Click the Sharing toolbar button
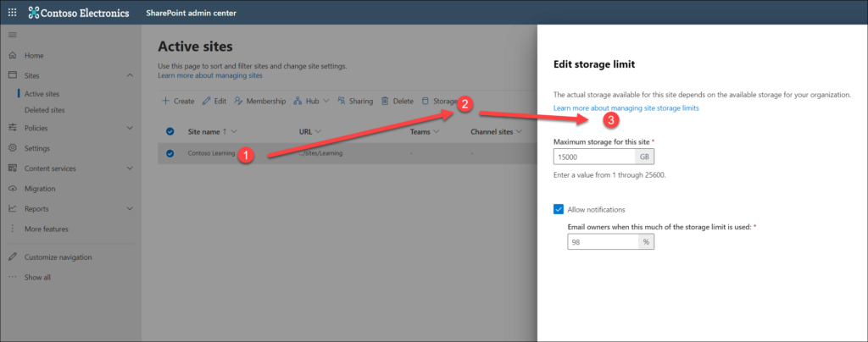The height and width of the screenshot is (342, 868). pyautogui.click(x=355, y=101)
